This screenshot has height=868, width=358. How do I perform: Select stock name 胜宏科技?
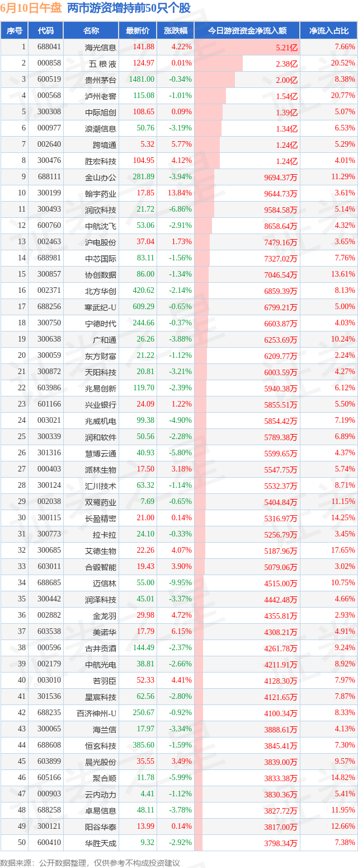click(x=101, y=161)
